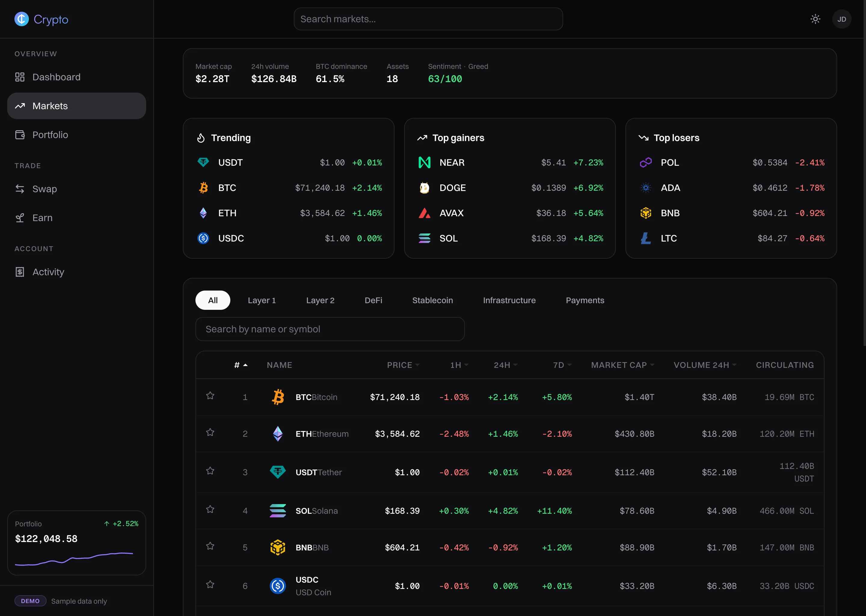866x616 pixels.
Task: Click the Top gainers arrow icon
Action: click(x=422, y=138)
